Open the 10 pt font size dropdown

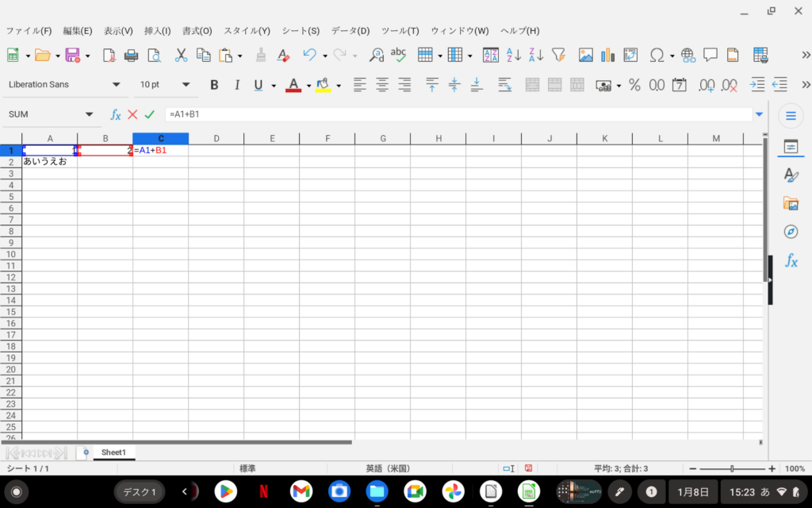pos(186,85)
